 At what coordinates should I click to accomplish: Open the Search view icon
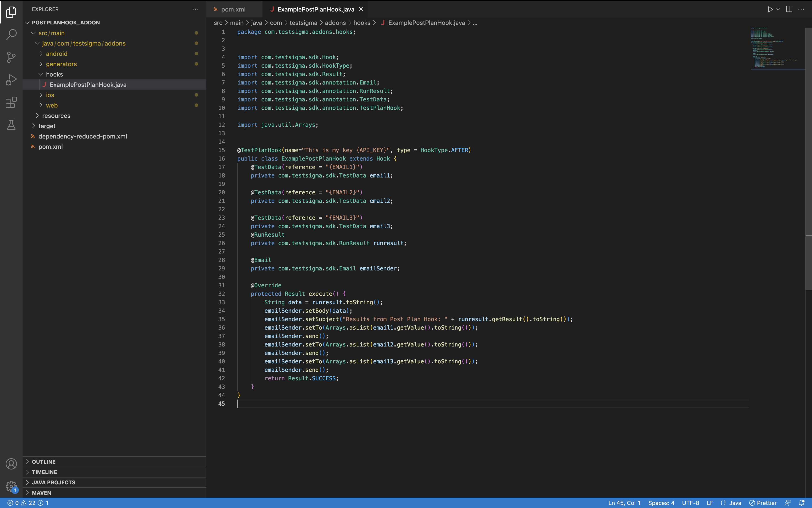point(11,34)
